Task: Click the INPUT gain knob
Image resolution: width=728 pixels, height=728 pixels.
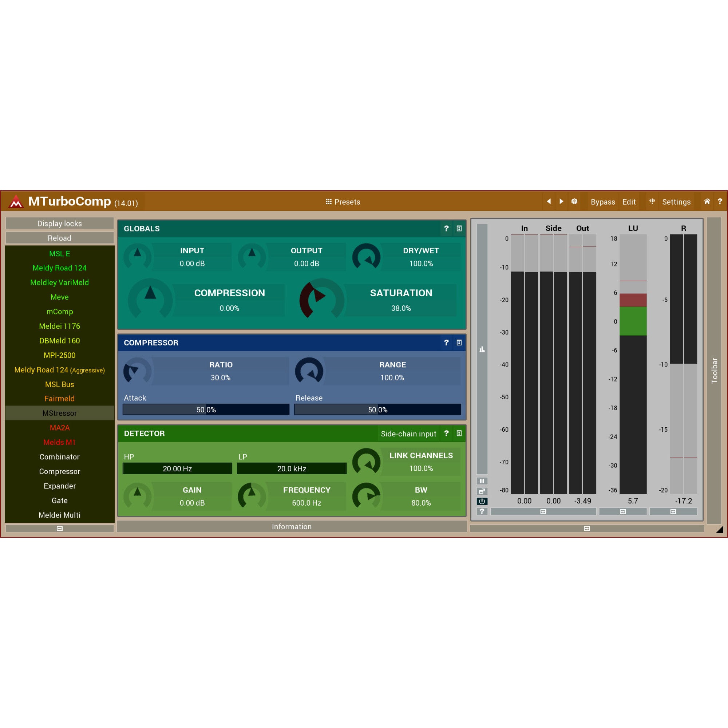Action: 138,257
